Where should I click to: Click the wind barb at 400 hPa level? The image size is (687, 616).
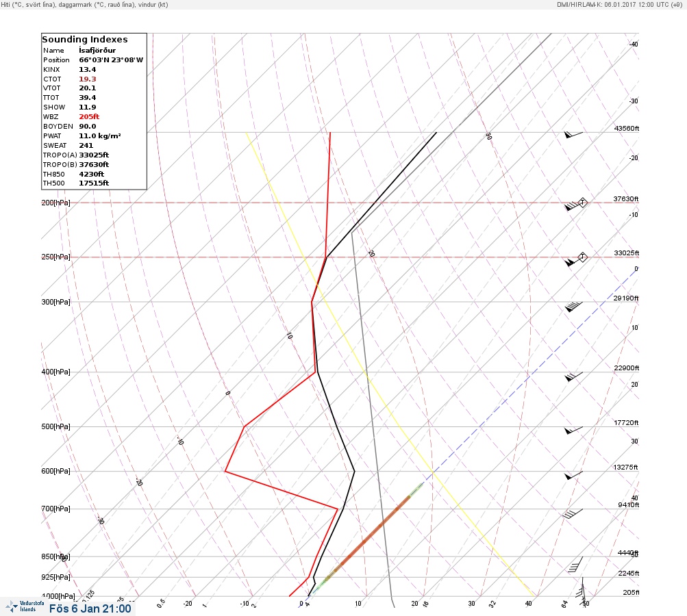[x=573, y=376]
